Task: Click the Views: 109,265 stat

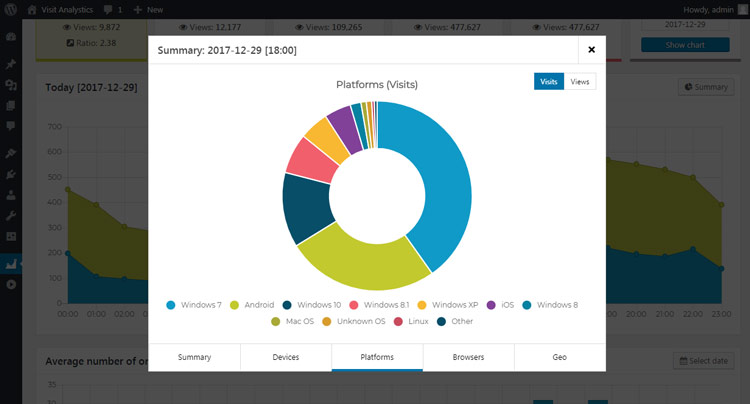Action: pyautogui.click(x=329, y=27)
